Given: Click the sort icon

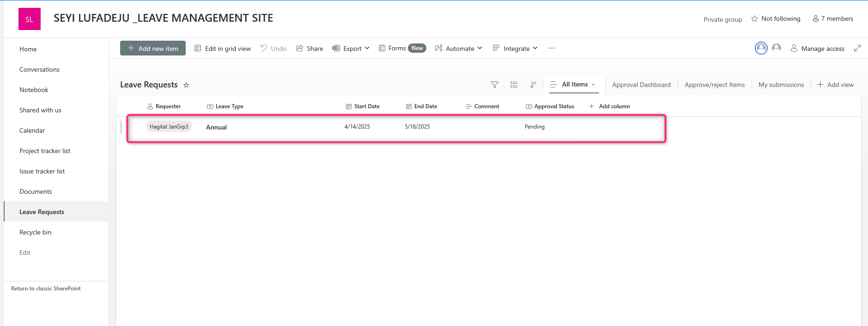Looking at the screenshot, I should pyautogui.click(x=534, y=85).
